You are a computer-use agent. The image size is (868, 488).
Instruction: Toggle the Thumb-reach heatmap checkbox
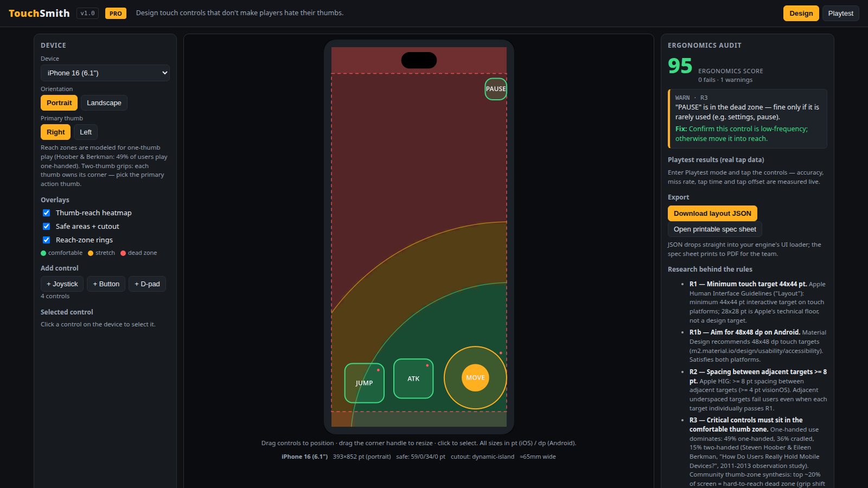(x=47, y=213)
